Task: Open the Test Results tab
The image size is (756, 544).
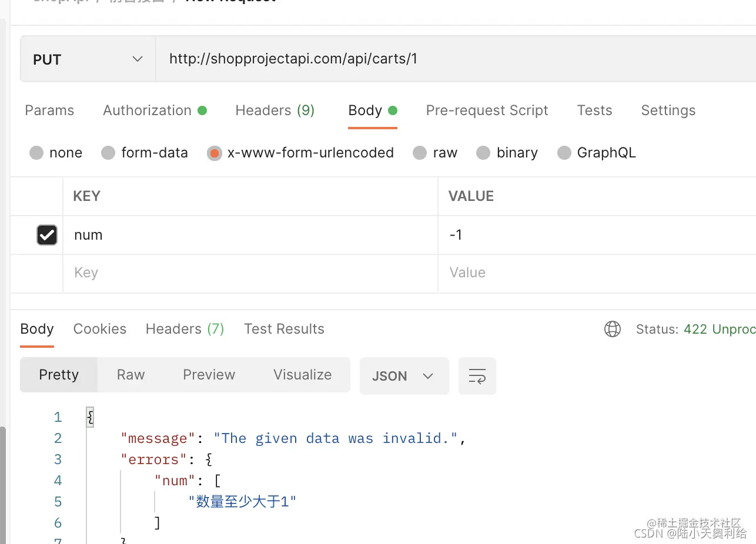Action: 284,329
